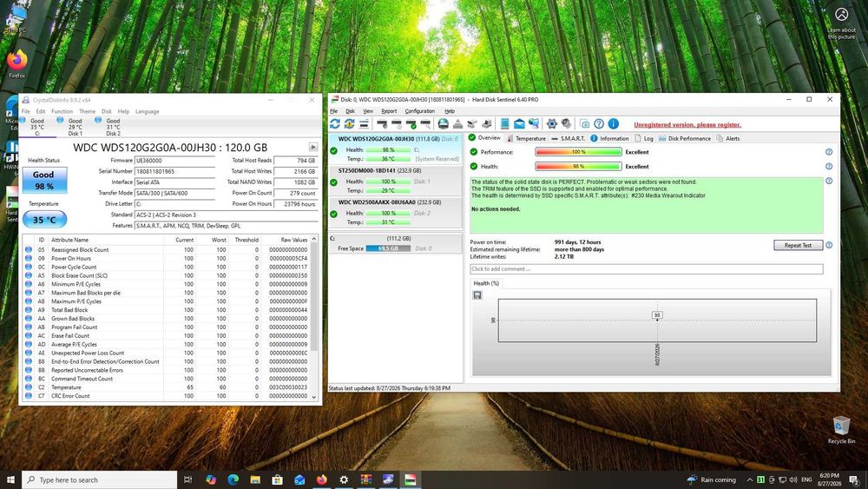Click the Good 98 % health status button
Viewport: 868px width, 489px height.
pos(44,180)
